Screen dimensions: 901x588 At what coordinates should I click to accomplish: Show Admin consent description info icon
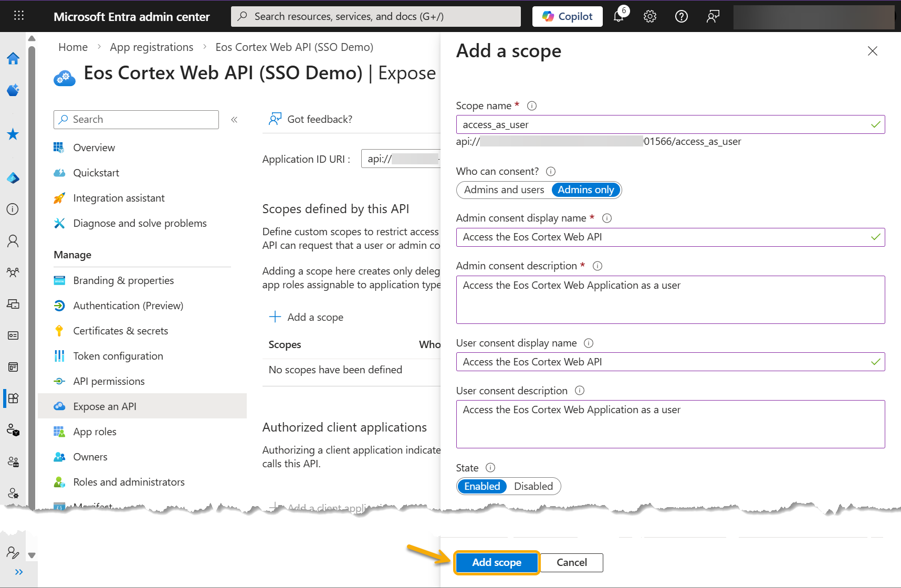598,266
